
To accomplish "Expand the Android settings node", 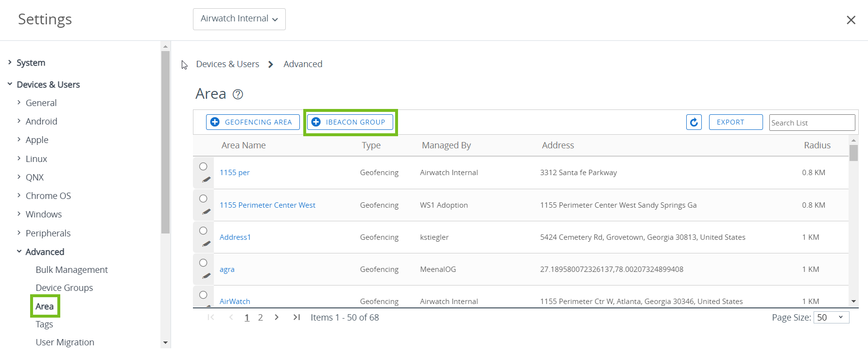I will pyautogui.click(x=19, y=121).
